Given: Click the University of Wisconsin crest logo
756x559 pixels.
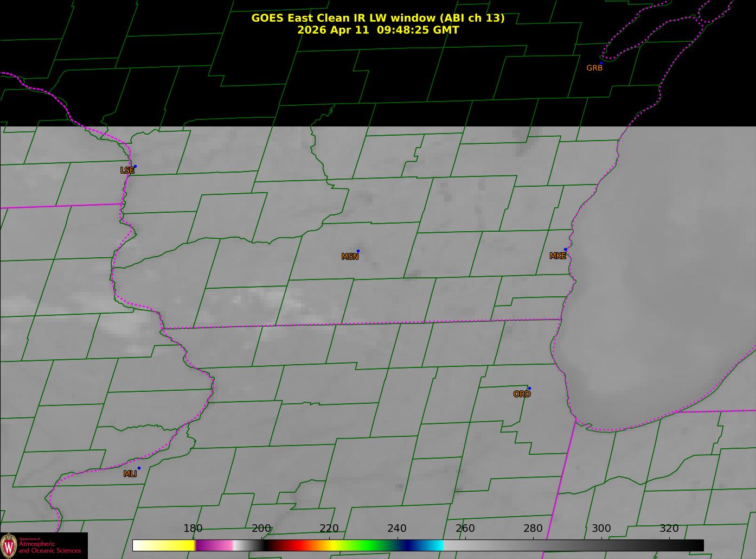Looking at the screenshot, I should coord(9,545).
